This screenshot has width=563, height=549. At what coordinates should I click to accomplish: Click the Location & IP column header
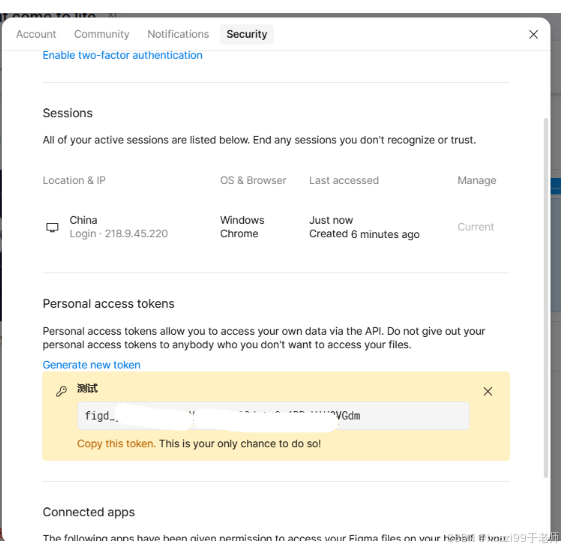[74, 180]
